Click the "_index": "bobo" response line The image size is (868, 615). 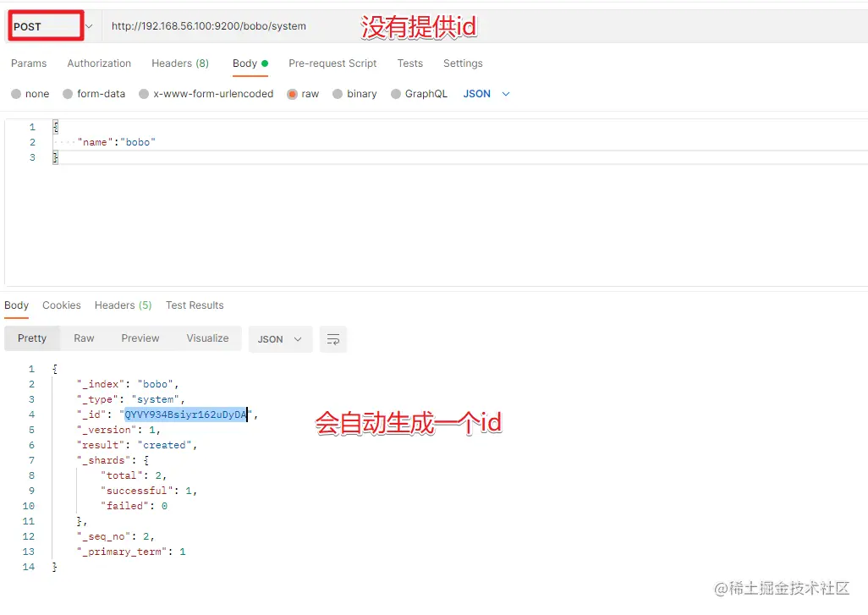coord(127,384)
